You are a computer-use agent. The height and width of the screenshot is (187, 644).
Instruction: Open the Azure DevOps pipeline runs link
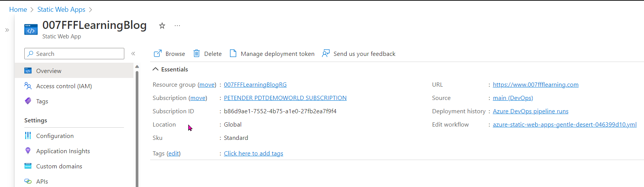530,111
